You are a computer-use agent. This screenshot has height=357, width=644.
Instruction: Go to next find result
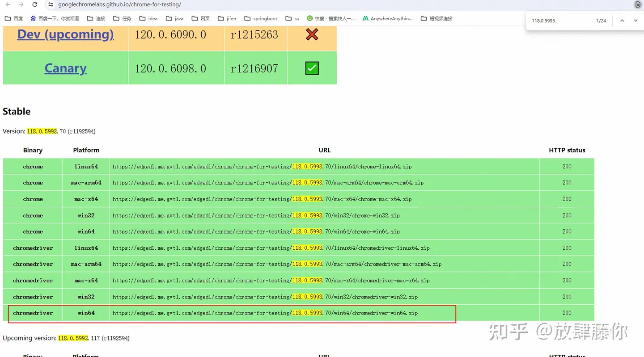(x=636, y=21)
